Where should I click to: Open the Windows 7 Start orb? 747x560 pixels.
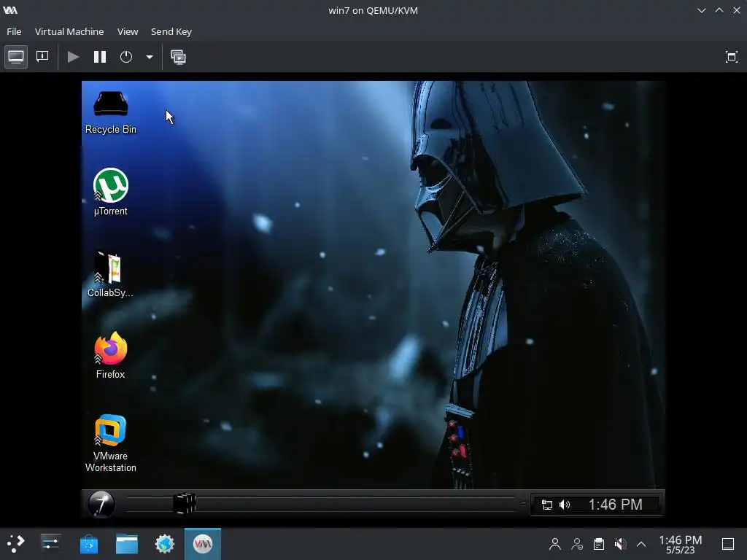tap(101, 504)
